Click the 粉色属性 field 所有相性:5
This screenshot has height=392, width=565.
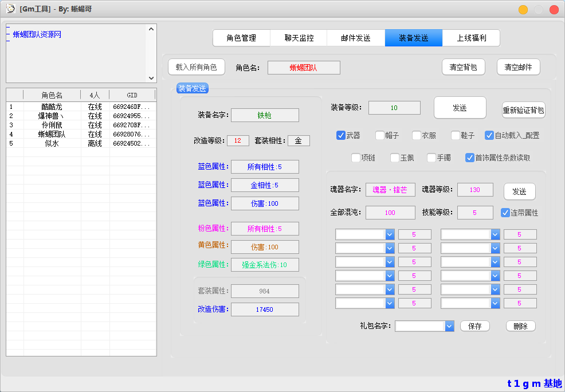tap(265, 229)
